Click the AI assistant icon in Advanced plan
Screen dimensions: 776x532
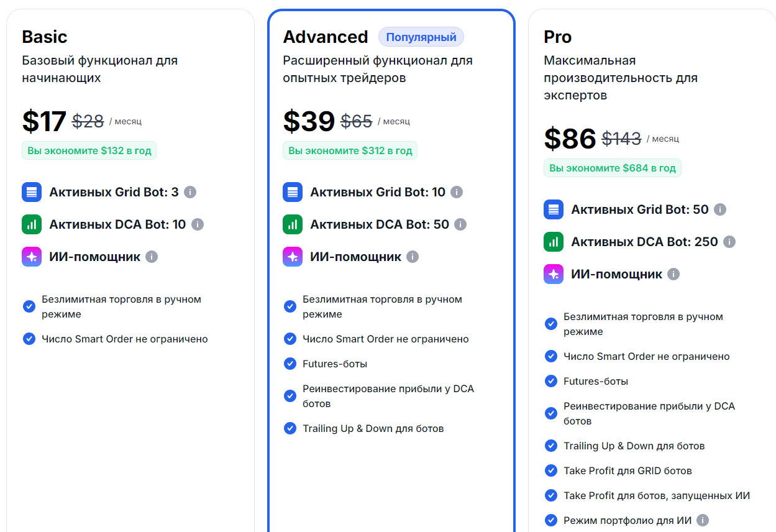293,257
